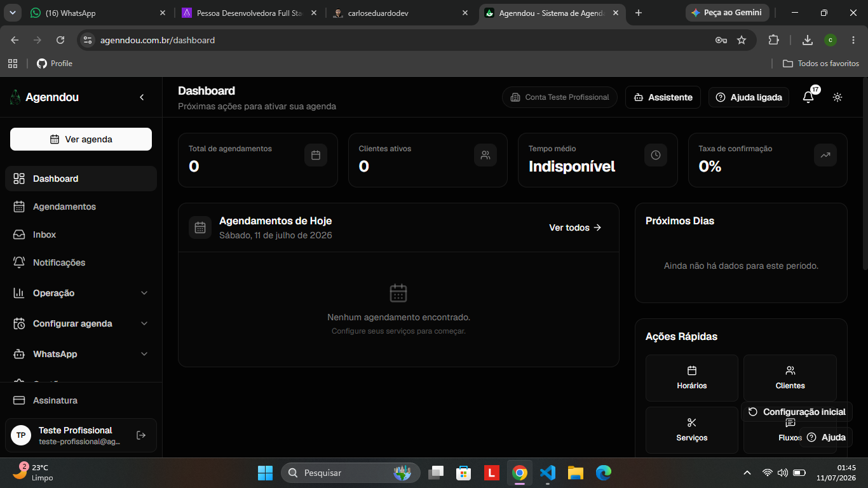Image resolution: width=868 pixels, height=488 pixels.
Task: Toggle the Ajuda ligada help switch
Action: click(x=749, y=97)
